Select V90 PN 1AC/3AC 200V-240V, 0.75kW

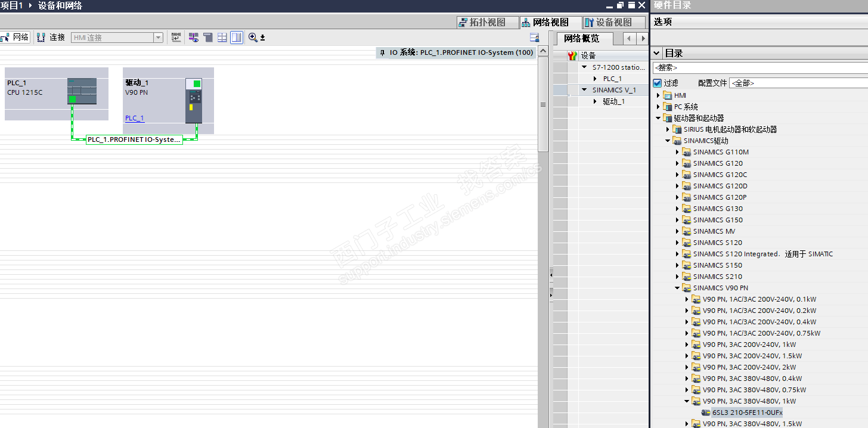tap(761, 333)
